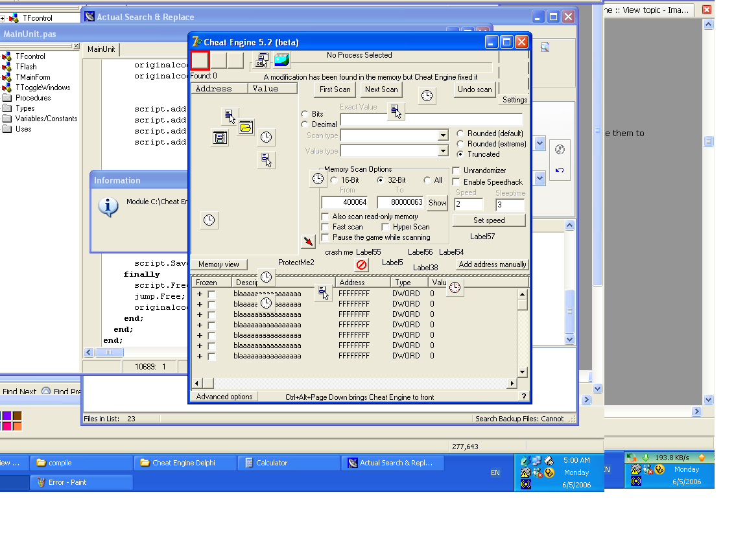Click the window pointer icon labeled ON
The image size is (747, 560).
261,60
